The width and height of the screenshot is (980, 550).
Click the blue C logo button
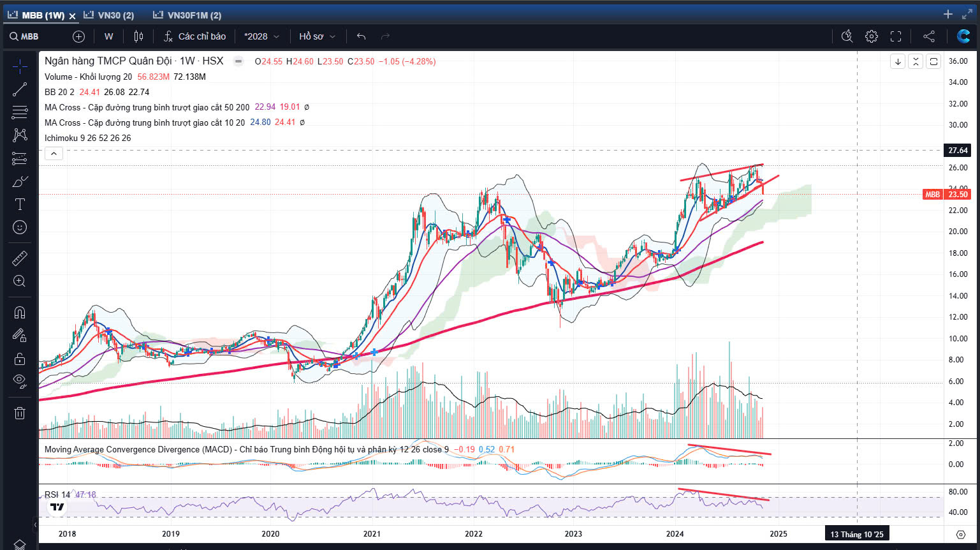coord(963,36)
